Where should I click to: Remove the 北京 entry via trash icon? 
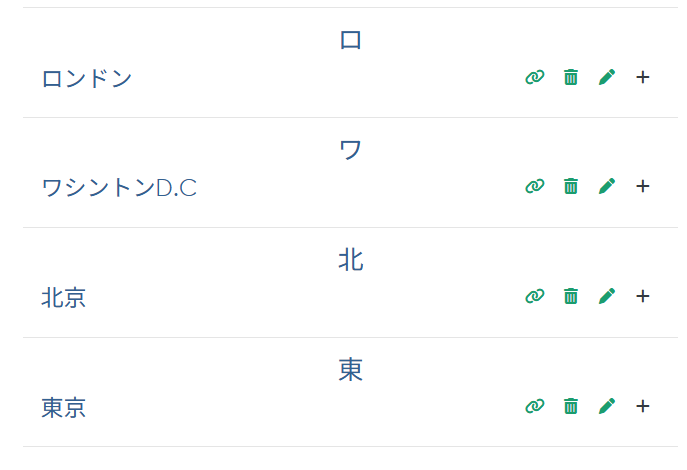(571, 296)
